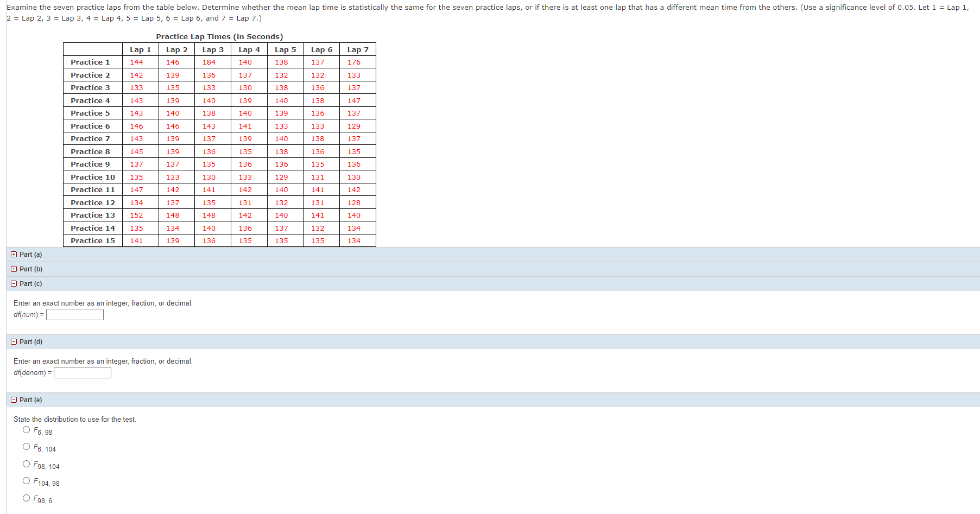Select the F98, 104 distribution option
The image size is (980, 514).
coord(26,464)
